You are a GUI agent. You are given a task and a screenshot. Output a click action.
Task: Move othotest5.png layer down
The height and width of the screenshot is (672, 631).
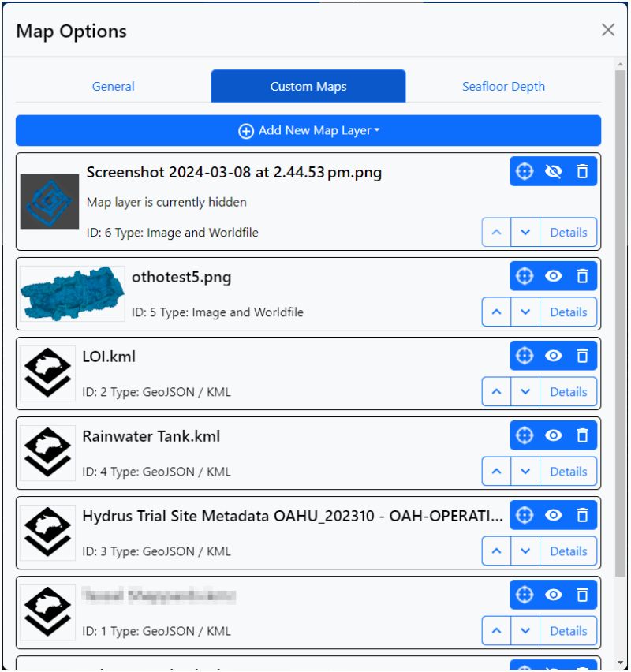coord(525,312)
